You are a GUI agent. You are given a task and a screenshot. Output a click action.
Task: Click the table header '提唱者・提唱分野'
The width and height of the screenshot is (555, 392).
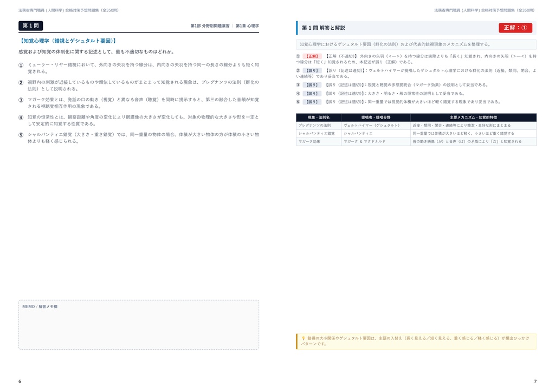point(376,117)
